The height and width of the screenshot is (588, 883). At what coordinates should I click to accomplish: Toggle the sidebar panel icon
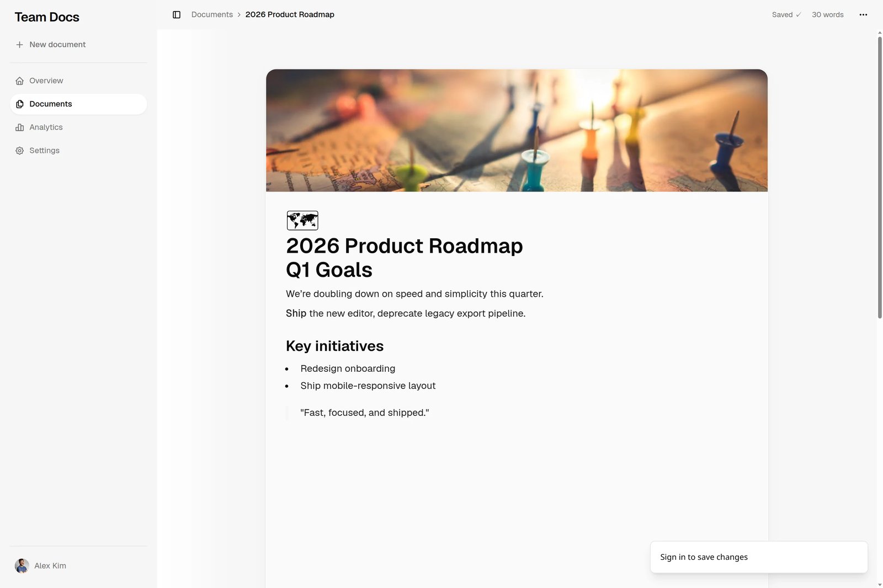(177, 15)
